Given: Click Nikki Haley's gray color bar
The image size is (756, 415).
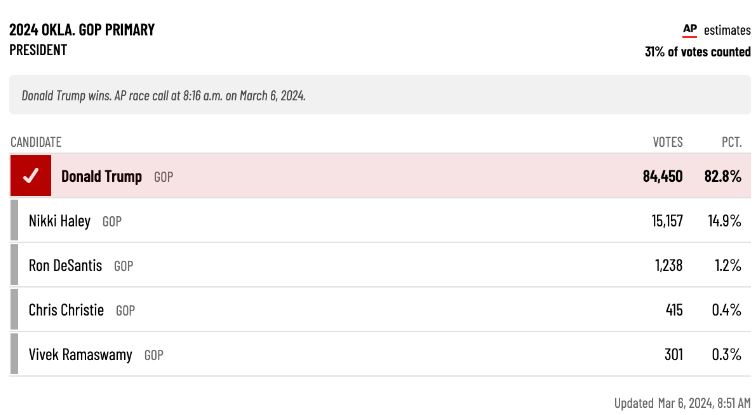Looking at the screenshot, I should pyautogui.click(x=14, y=221).
